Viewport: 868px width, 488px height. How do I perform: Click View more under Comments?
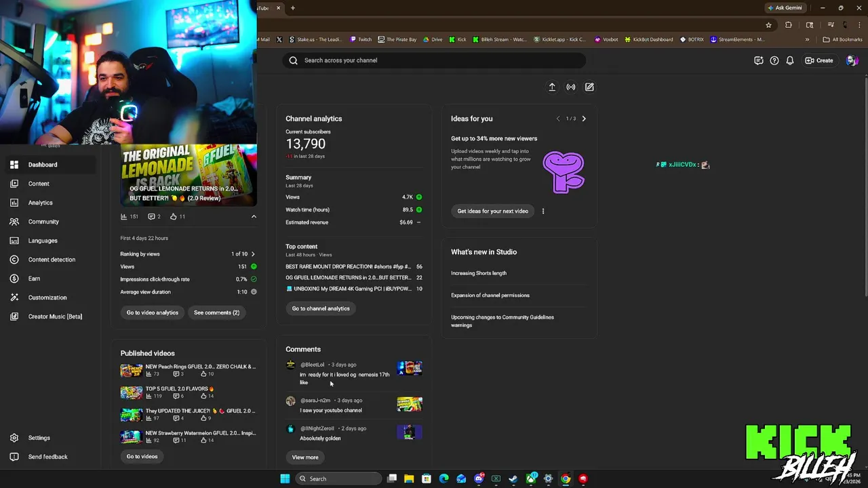click(x=305, y=457)
